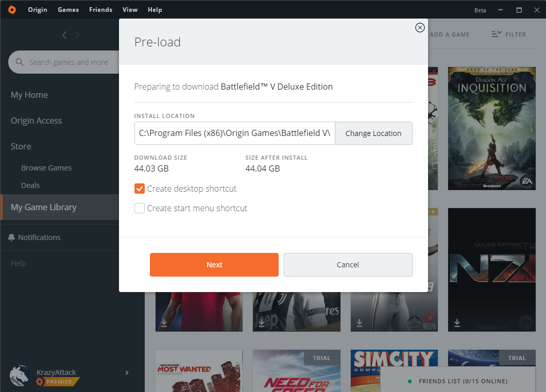
Task: Click the 44.03 GB download size value
Action: click(151, 168)
